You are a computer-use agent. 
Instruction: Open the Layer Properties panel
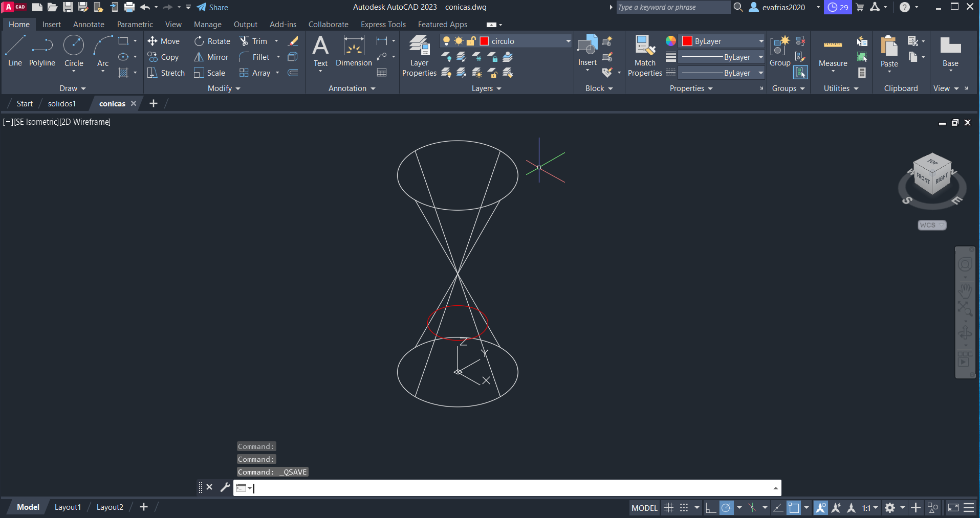click(419, 56)
